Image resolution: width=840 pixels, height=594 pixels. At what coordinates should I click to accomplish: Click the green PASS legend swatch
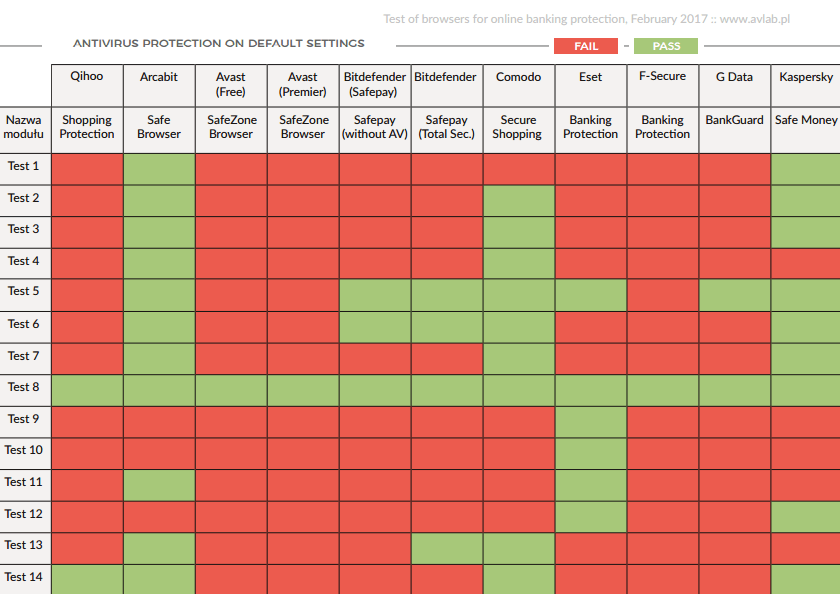click(x=666, y=46)
